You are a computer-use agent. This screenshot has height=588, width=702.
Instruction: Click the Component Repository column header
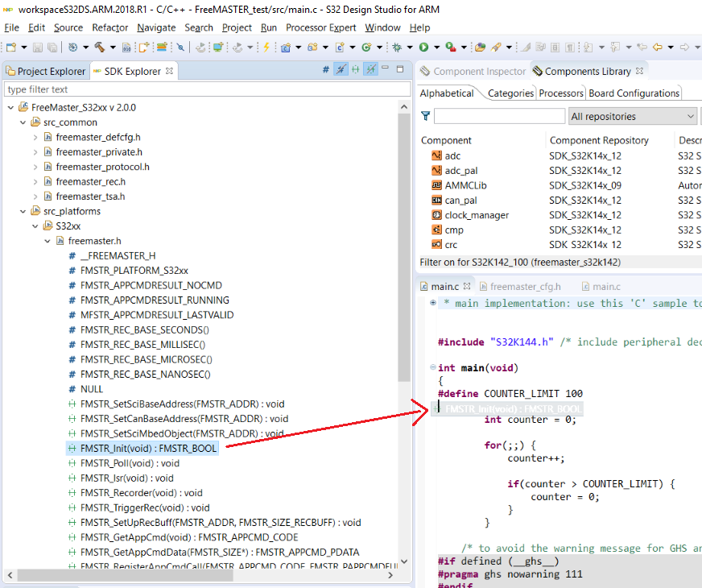pyautogui.click(x=599, y=140)
